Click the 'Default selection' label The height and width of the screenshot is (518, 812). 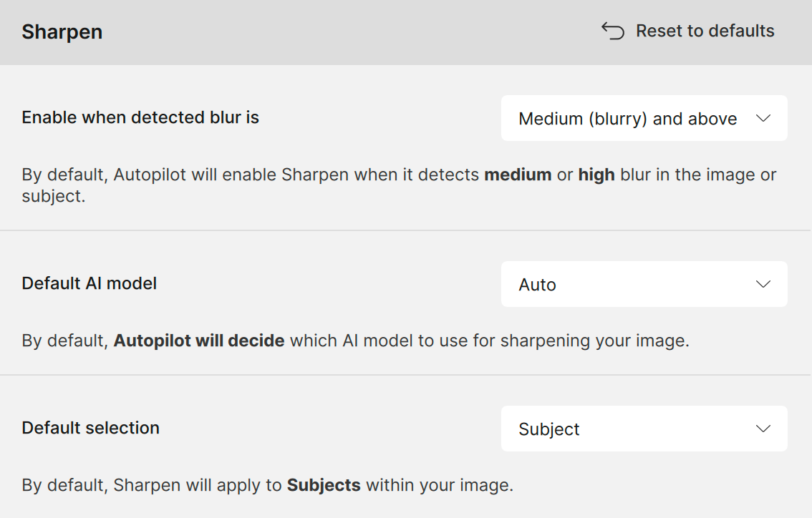[x=91, y=428]
